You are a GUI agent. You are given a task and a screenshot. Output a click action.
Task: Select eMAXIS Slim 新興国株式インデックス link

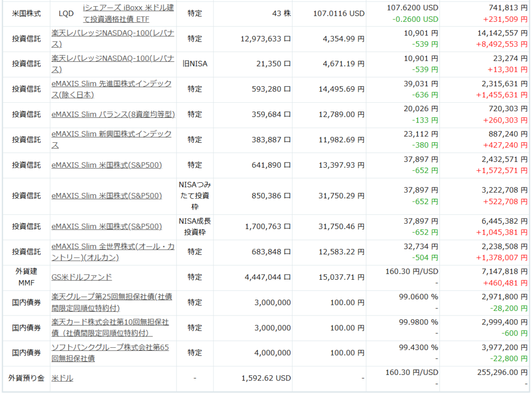click(x=111, y=140)
